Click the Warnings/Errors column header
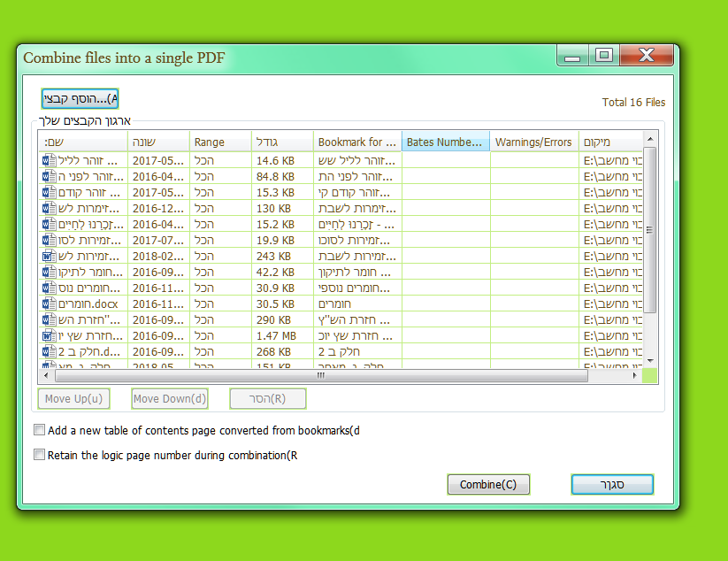The image size is (728, 561). click(534, 142)
